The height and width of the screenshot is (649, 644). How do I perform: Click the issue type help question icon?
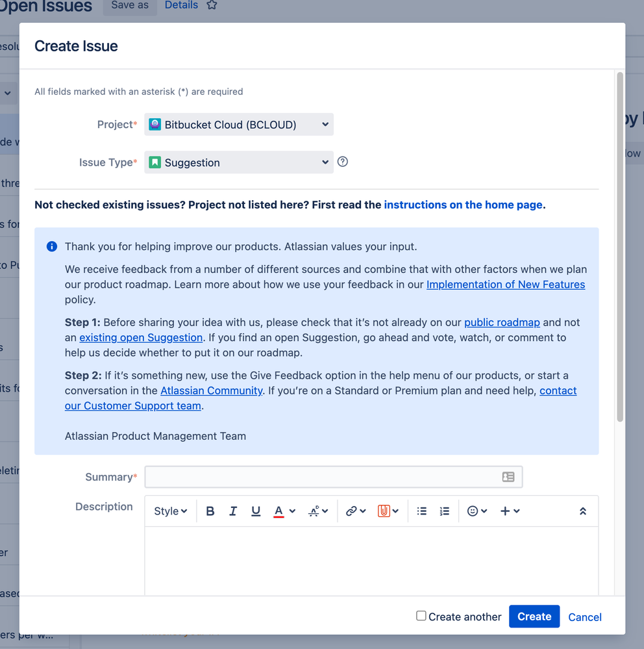click(343, 162)
